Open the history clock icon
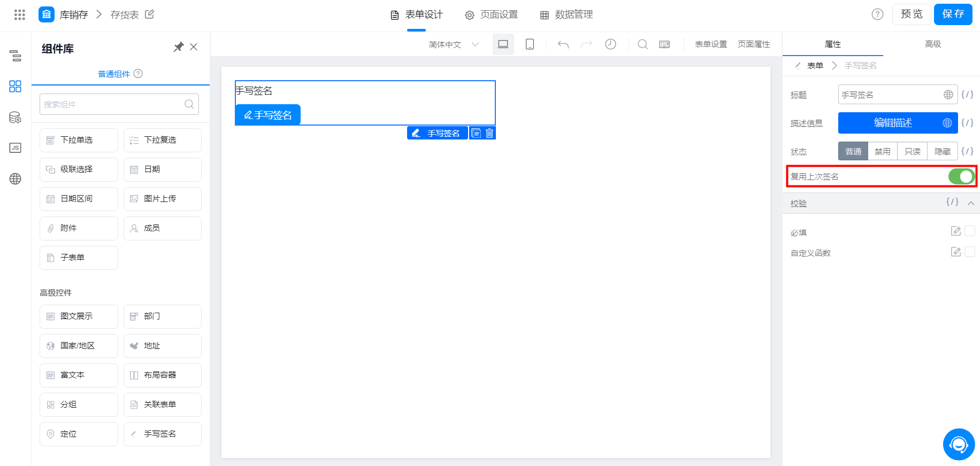980x466 pixels. pyautogui.click(x=610, y=44)
